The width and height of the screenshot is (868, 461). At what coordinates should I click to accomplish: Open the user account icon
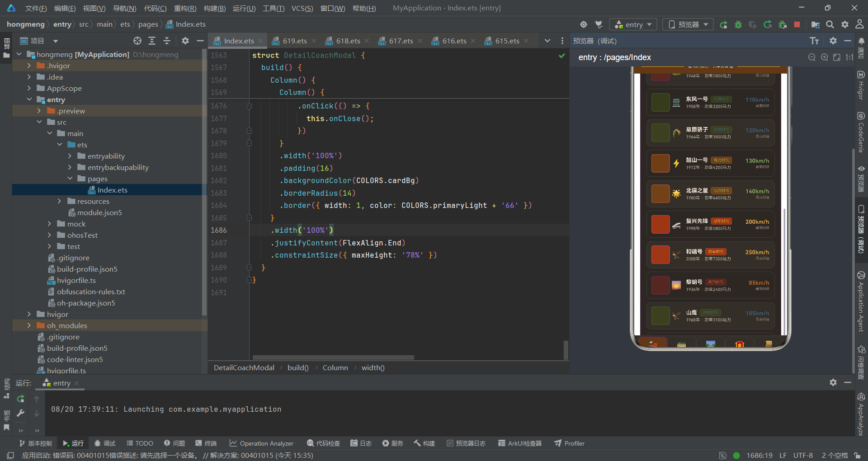click(x=859, y=24)
